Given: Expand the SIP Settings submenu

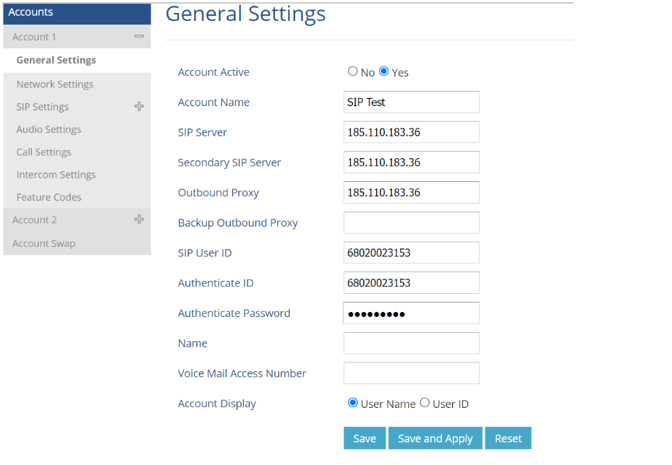Looking at the screenshot, I should click(x=139, y=107).
